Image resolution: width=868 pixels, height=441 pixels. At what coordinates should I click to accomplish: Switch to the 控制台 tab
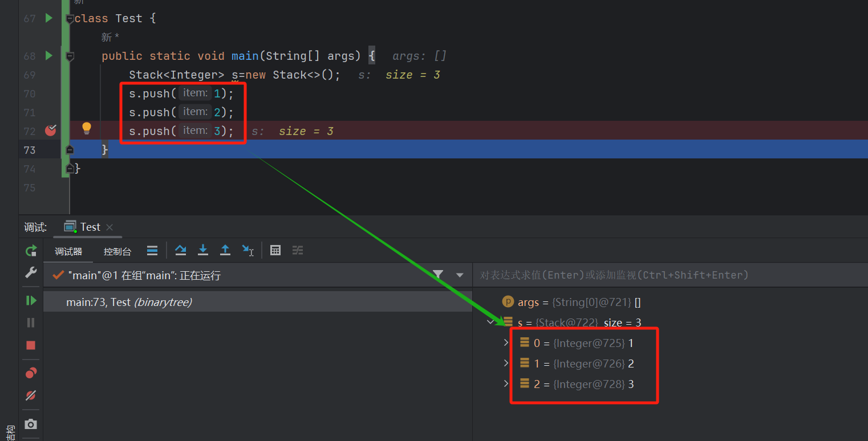117,251
